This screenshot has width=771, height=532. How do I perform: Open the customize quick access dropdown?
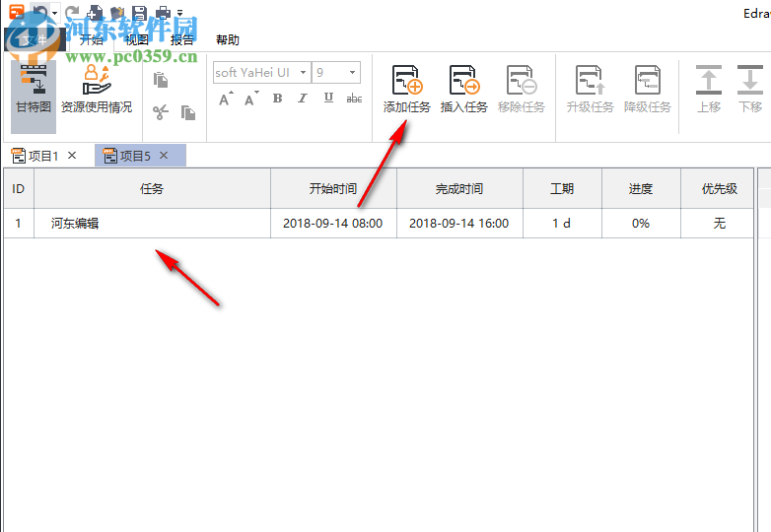[x=180, y=13]
